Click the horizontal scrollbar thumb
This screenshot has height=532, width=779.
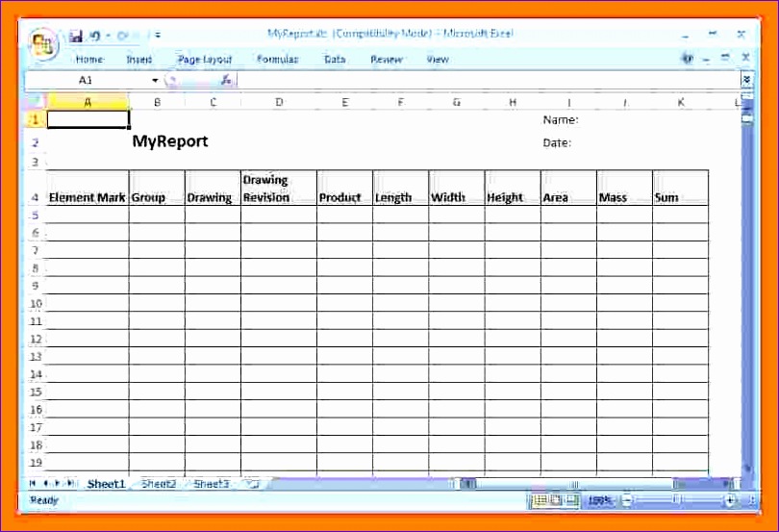574,484
